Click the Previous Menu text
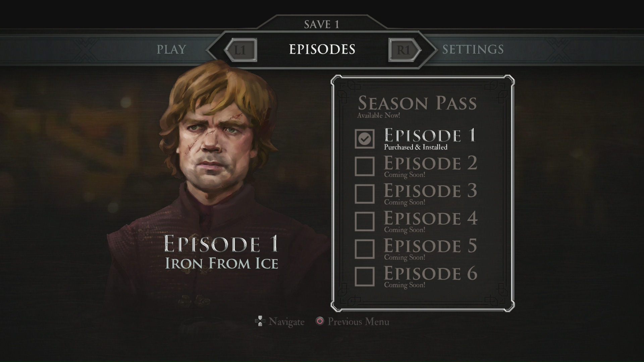This screenshot has height=362, width=644. 359,322
